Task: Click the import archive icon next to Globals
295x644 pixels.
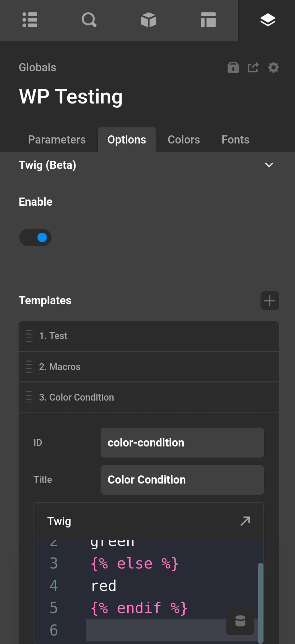Action: click(233, 67)
